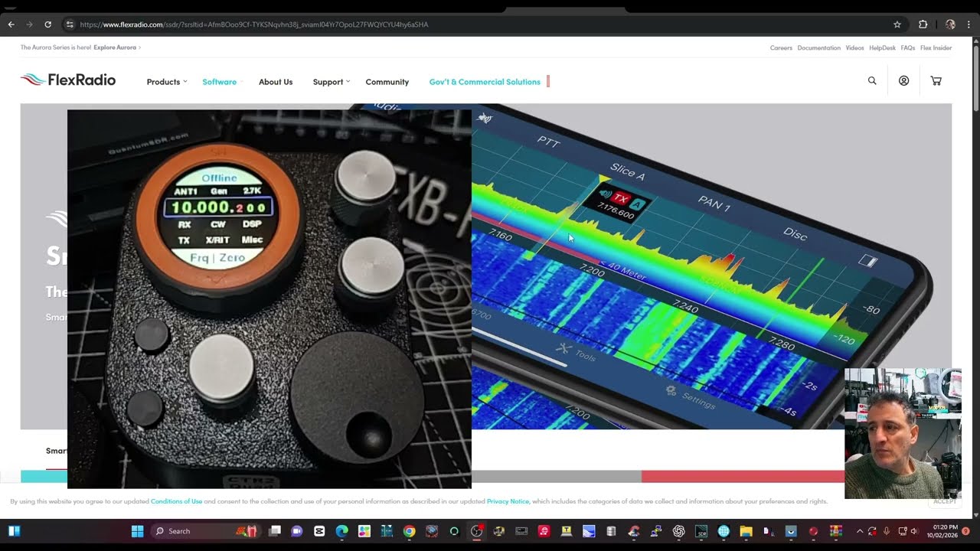Show hidden system tray icons
Screen dimensions: 980x551
coord(859,531)
